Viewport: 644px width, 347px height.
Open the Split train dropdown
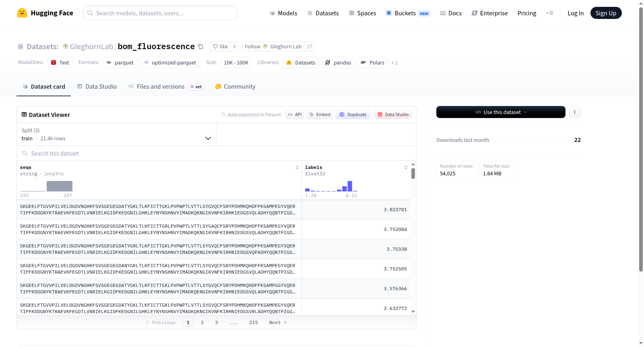point(116,134)
